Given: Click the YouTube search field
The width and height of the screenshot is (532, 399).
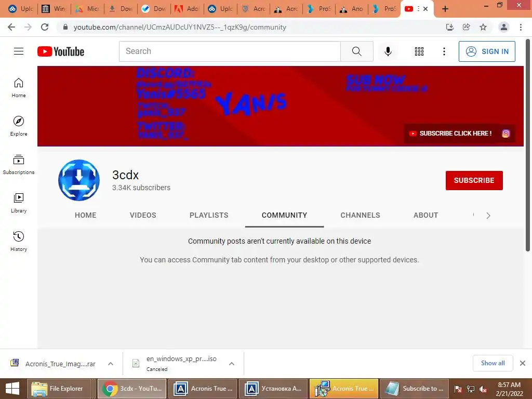Looking at the screenshot, I should pos(230,51).
